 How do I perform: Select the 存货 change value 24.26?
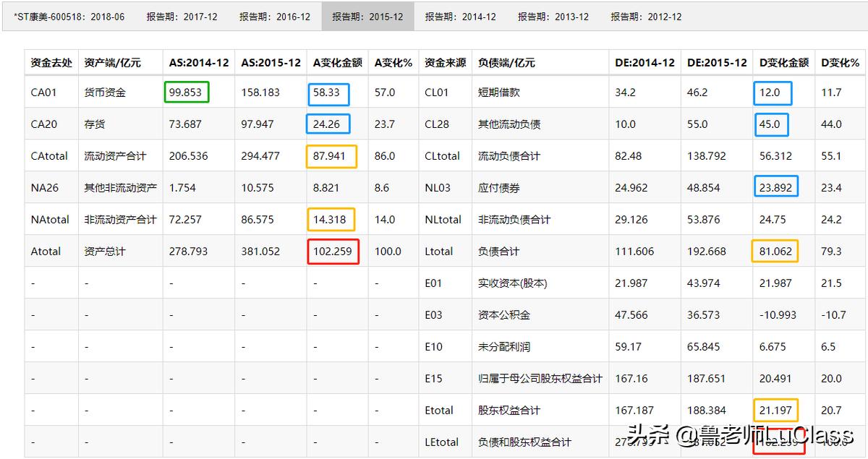[x=328, y=124]
